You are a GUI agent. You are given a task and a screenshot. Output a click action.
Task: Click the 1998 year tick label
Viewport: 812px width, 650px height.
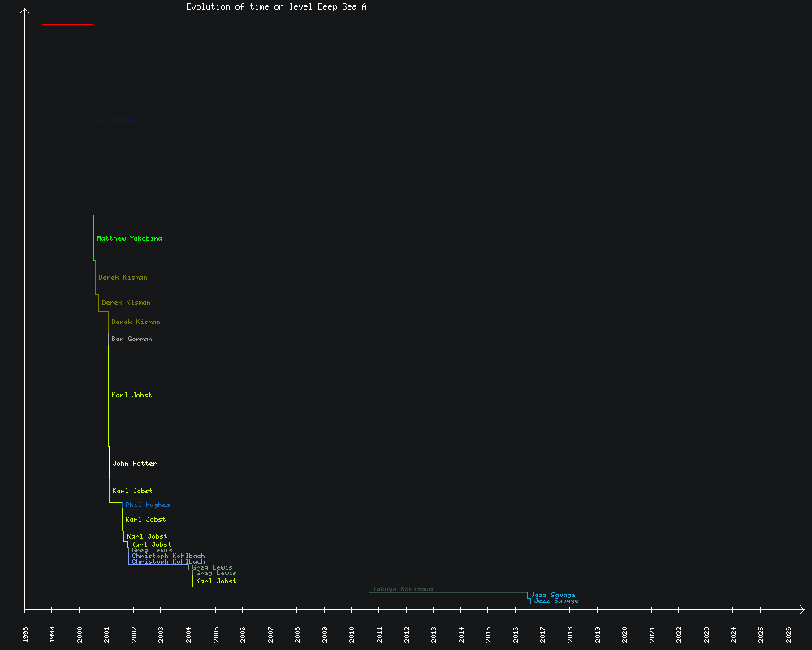(x=25, y=634)
